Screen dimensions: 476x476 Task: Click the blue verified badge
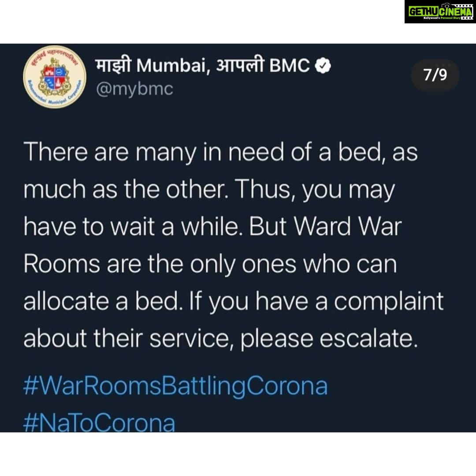click(x=322, y=65)
